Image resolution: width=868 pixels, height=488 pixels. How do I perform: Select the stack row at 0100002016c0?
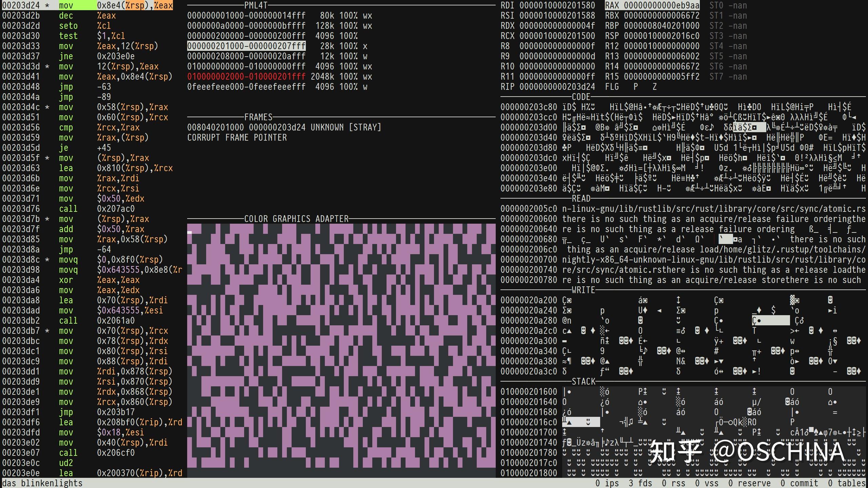click(683, 422)
